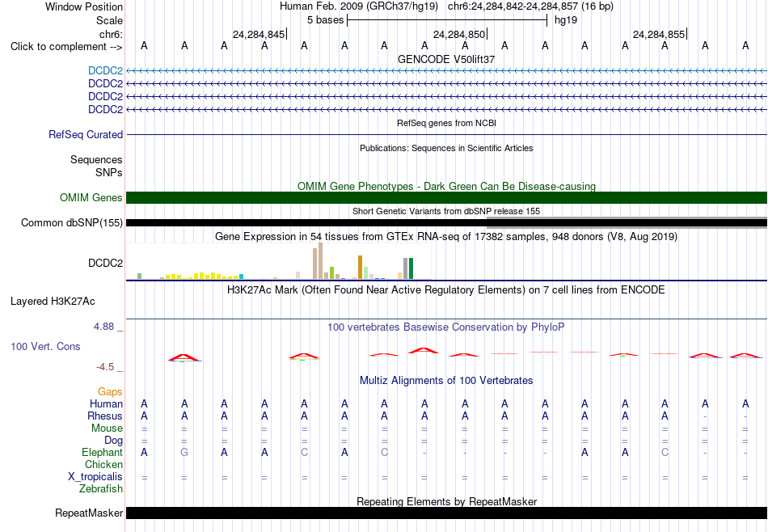Click the Sequences track label
This screenshot has width=768, height=532.
(x=96, y=160)
